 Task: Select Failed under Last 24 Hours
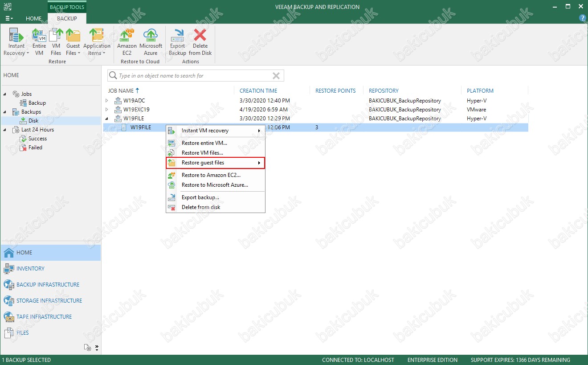coord(35,148)
